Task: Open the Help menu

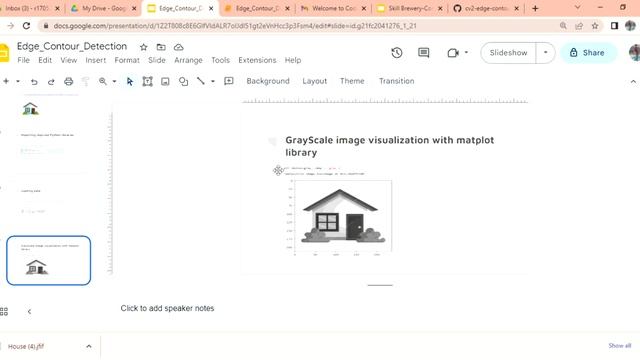Action: (x=293, y=60)
